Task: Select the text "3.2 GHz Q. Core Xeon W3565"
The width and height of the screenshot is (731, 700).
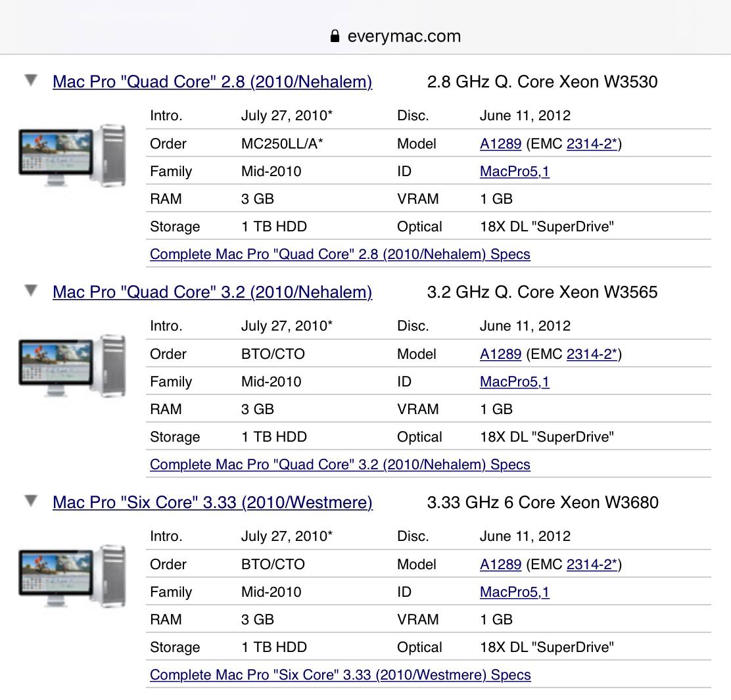Action: (542, 292)
